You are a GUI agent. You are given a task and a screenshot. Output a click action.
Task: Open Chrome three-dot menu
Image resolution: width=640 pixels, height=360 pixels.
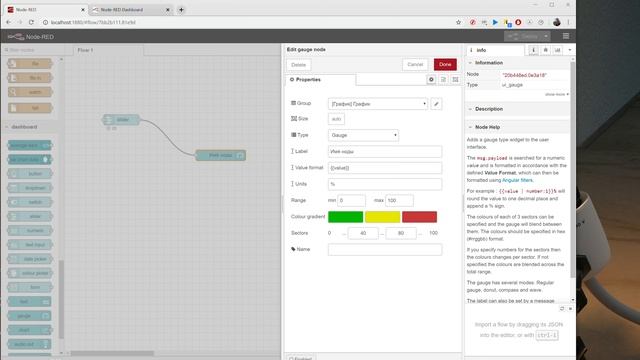(568, 22)
